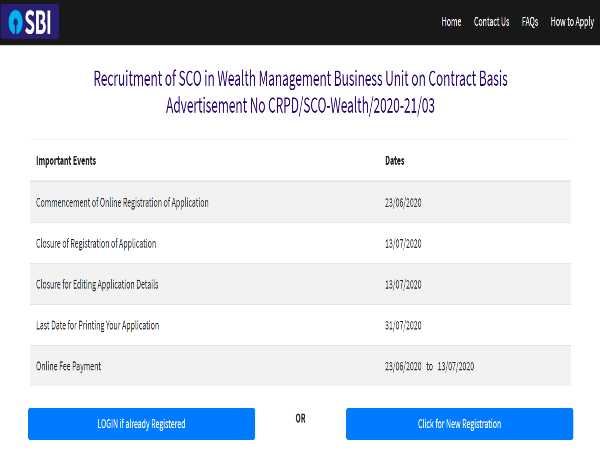Click the Dates column header
The height and width of the screenshot is (450, 600).
click(x=395, y=160)
